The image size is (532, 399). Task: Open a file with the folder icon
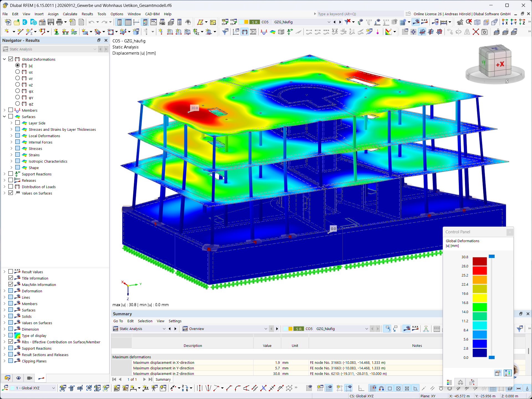tap(17, 22)
